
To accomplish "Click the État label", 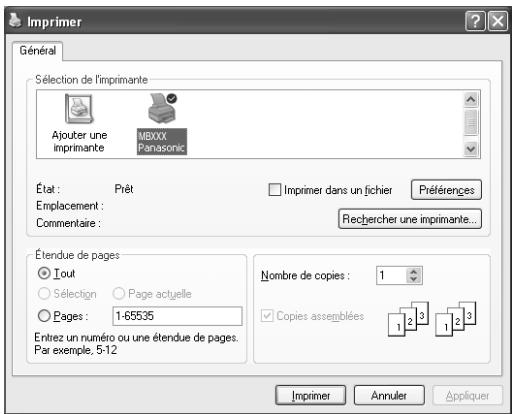I will click(48, 189).
